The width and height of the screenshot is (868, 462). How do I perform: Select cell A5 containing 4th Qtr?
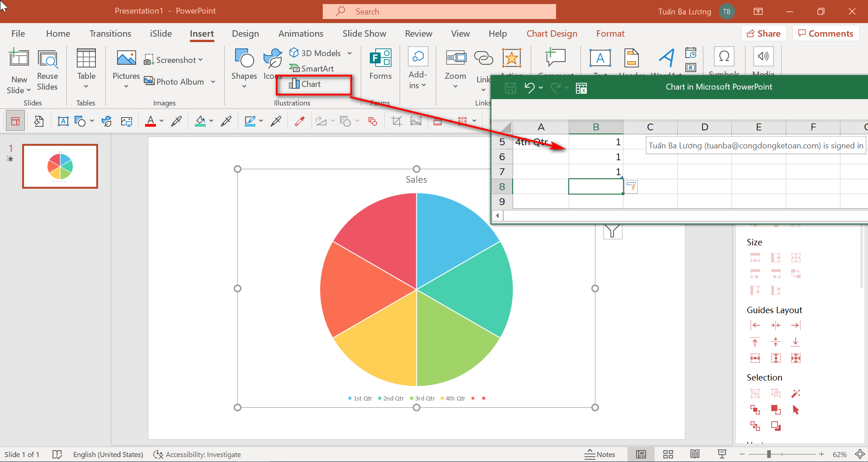click(x=541, y=142)
